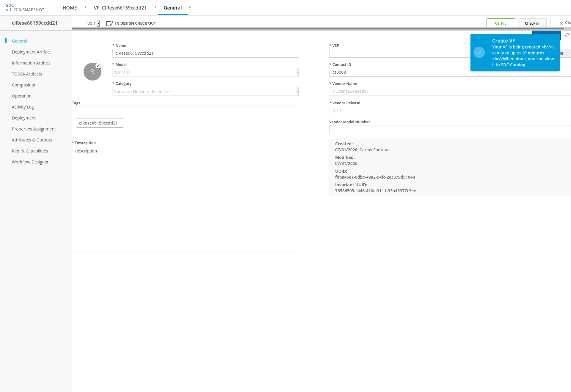Screen dimensions: 571x392
Task: Click the In Design Check Out status icon
Action: [110, 23]
